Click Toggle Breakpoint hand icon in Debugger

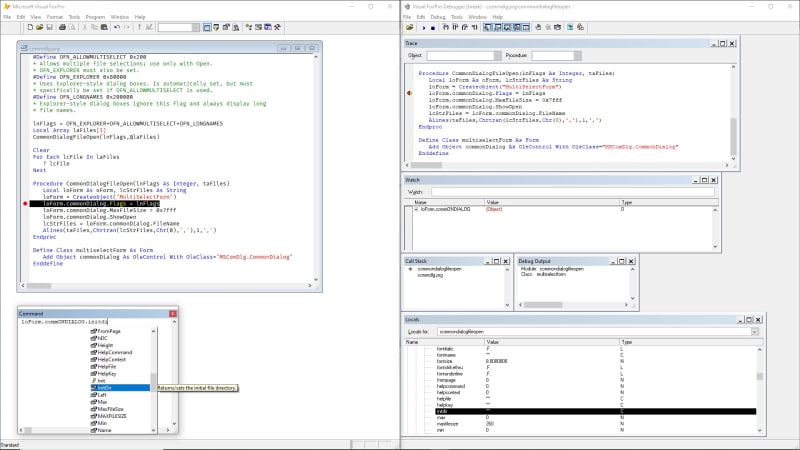click(x=538, y=27)
